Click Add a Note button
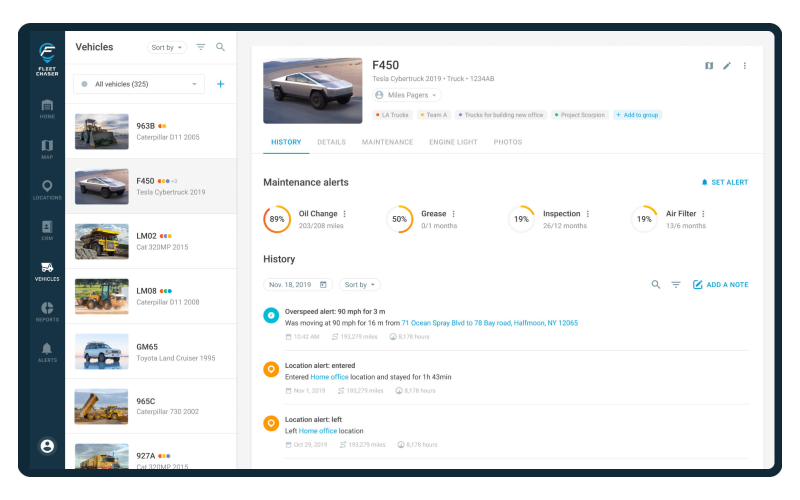The width and height of the screenshot is (800, 500). (720, 285)
